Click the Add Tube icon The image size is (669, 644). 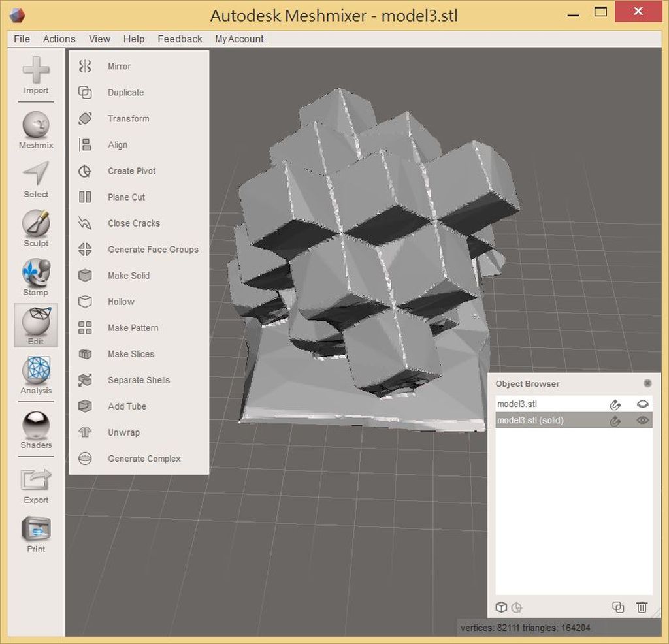coord(85,406)
